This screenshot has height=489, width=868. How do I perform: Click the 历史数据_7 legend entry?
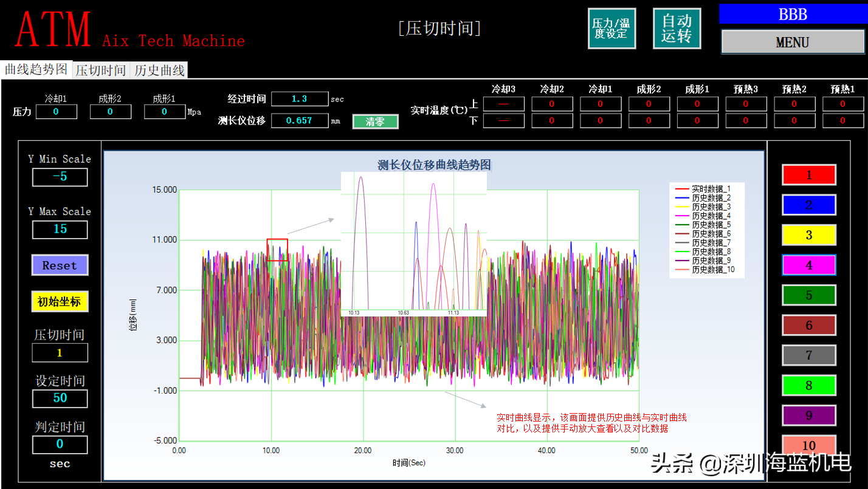pos(703,243)
